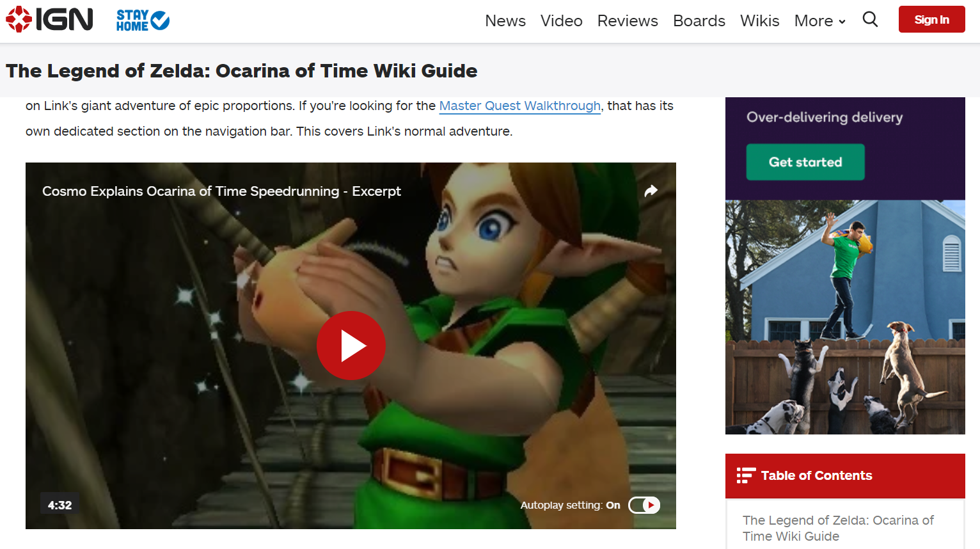980x549 pixels.
Task: Open the IGN logo homepage link
Action: pos(49,20)
